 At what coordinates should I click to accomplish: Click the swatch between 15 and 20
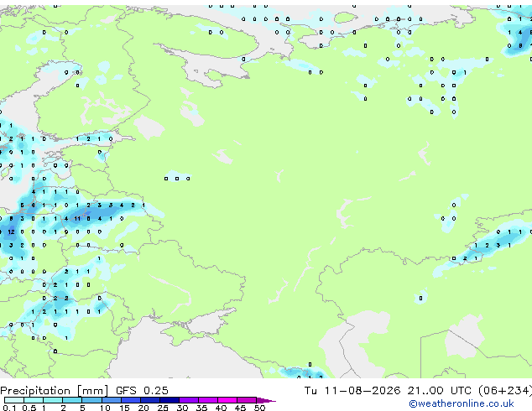pyautogui.click(x=131, y=400)
